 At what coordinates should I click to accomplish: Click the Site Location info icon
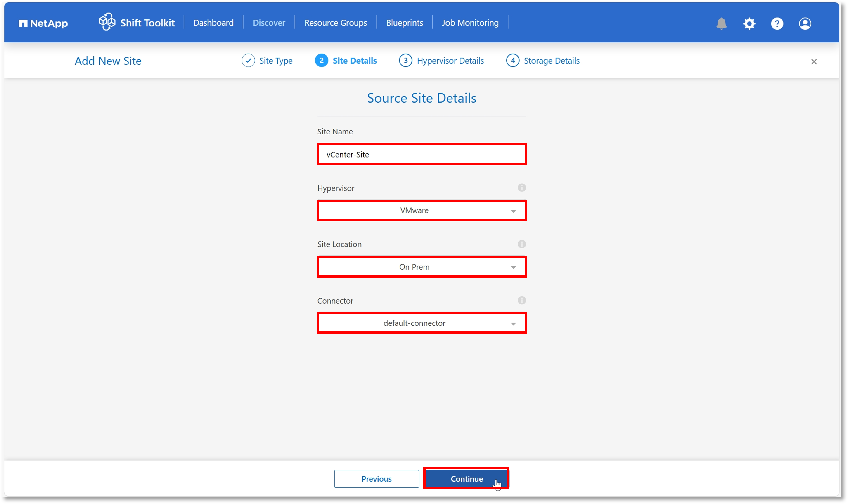point(521,244)
